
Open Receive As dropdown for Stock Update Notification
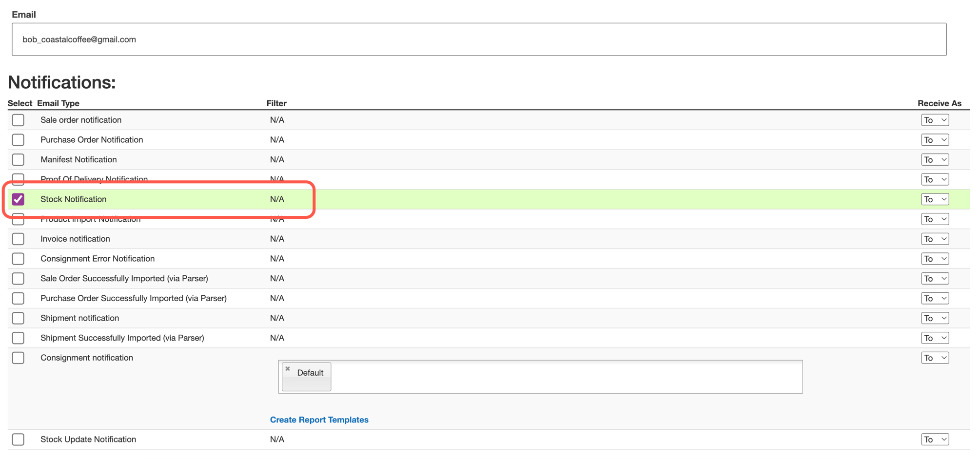point(935,440)
